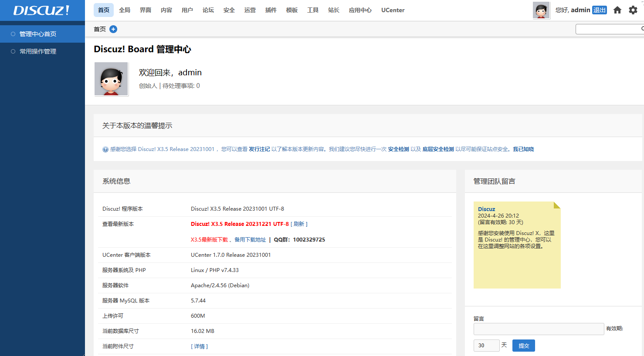
Task: Open the UCenter menu
Action: click(393, 10)
